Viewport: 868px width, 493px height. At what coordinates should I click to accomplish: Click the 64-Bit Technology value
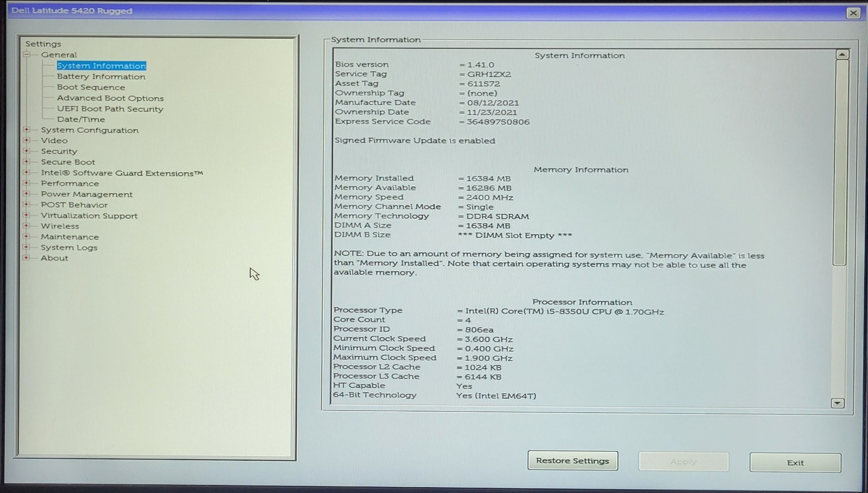(496, 396)
